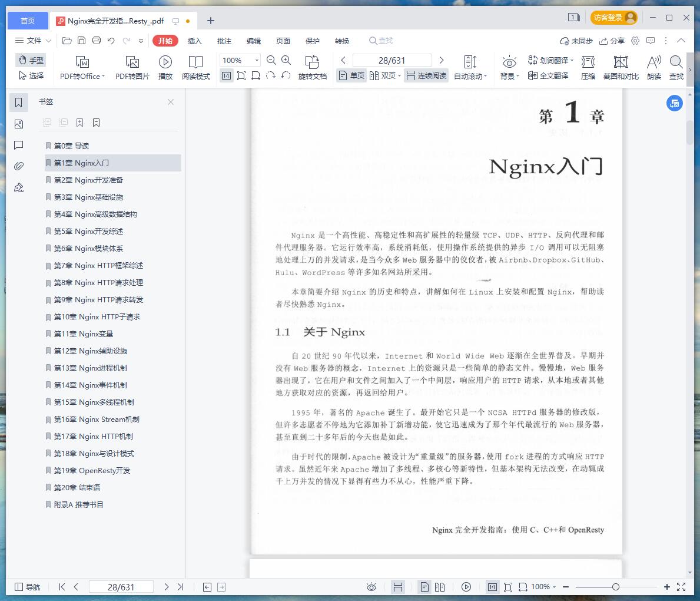Show the comments panel in sidebar

coord(19,145)
